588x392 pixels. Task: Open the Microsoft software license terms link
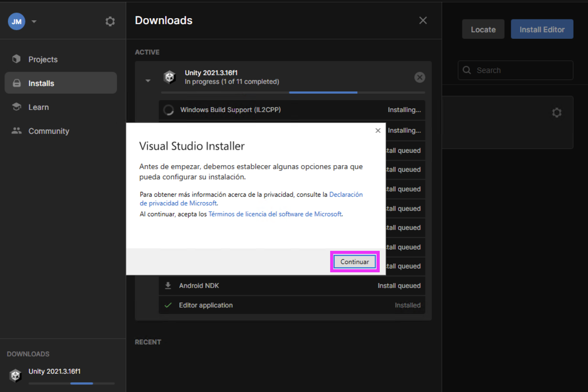click(275, 214)
